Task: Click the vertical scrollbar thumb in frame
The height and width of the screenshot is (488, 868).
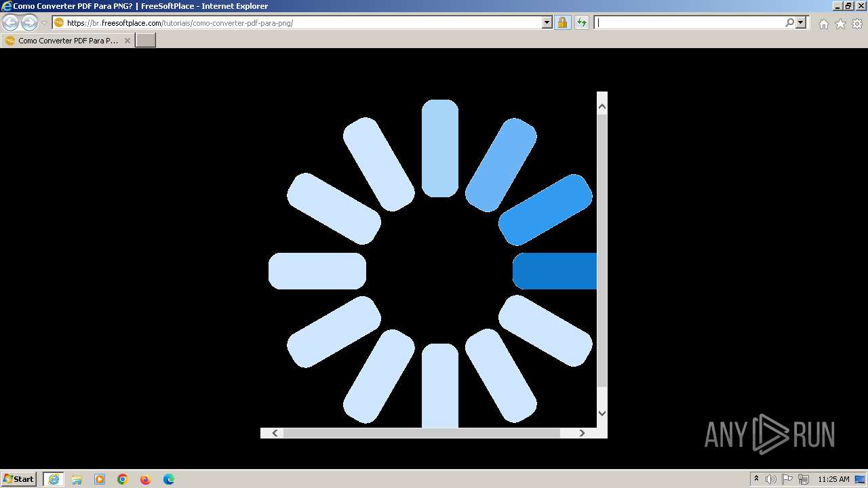Action: point(601,251)
